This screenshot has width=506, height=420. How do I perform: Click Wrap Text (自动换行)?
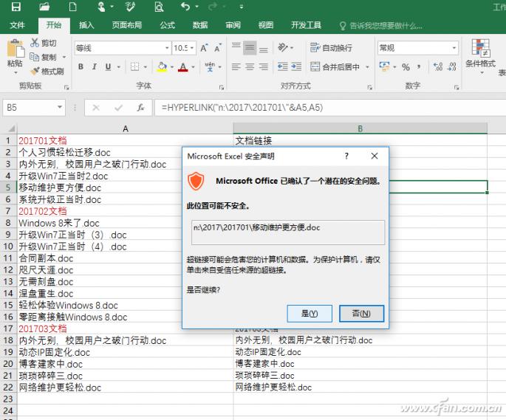[x=331, y=48]
